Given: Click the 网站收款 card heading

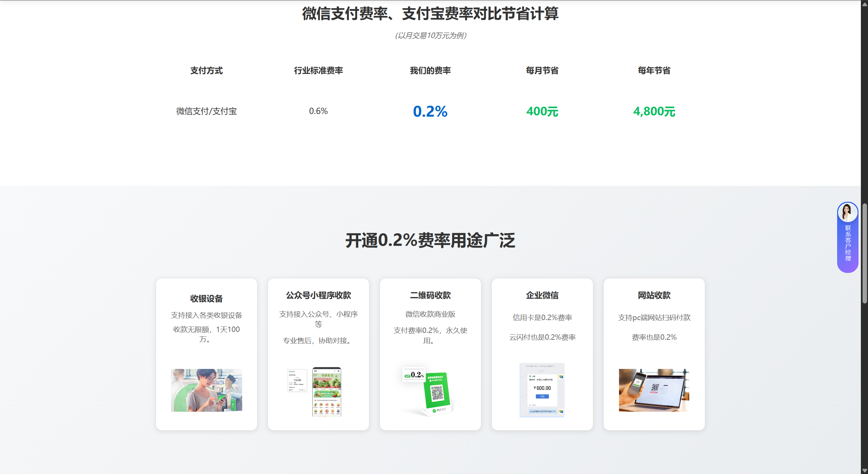Looking at the screenshot, I should tap(654, 295).
